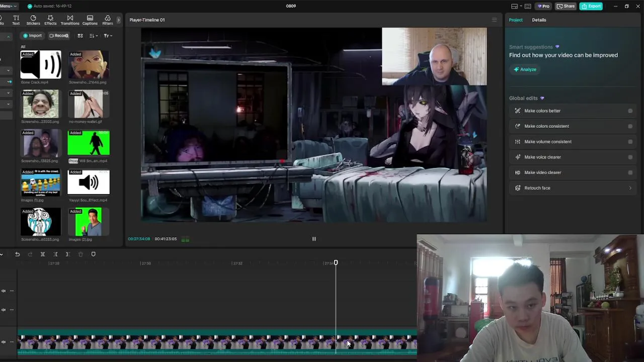
Task: Click the Export button
Action: point(591,6)
